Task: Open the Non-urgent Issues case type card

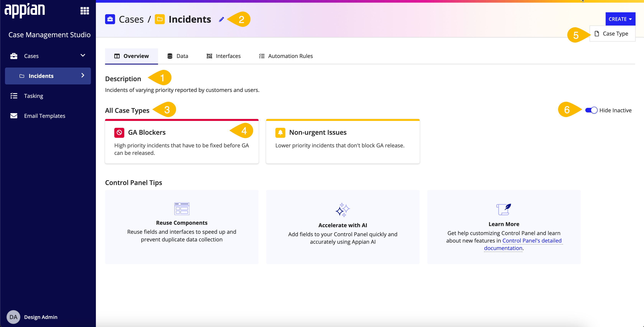Action: pos(343,141)
